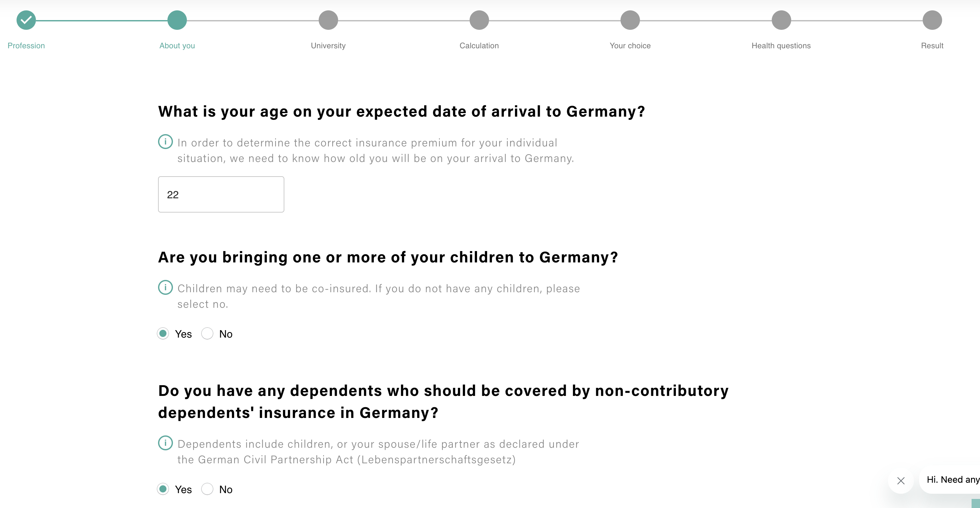Close the chat help popup
Image resolution: width=980 pixels, height=508 pixels.
tap(900, 480)
